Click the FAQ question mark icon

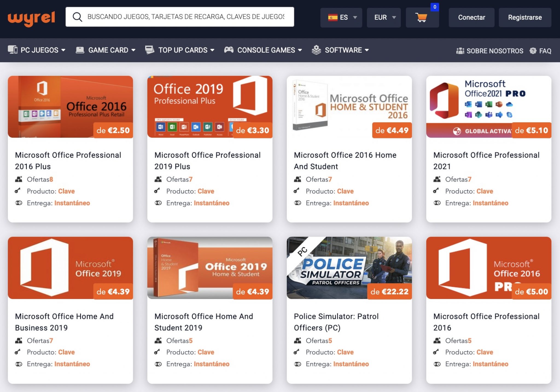pos(533,51)
